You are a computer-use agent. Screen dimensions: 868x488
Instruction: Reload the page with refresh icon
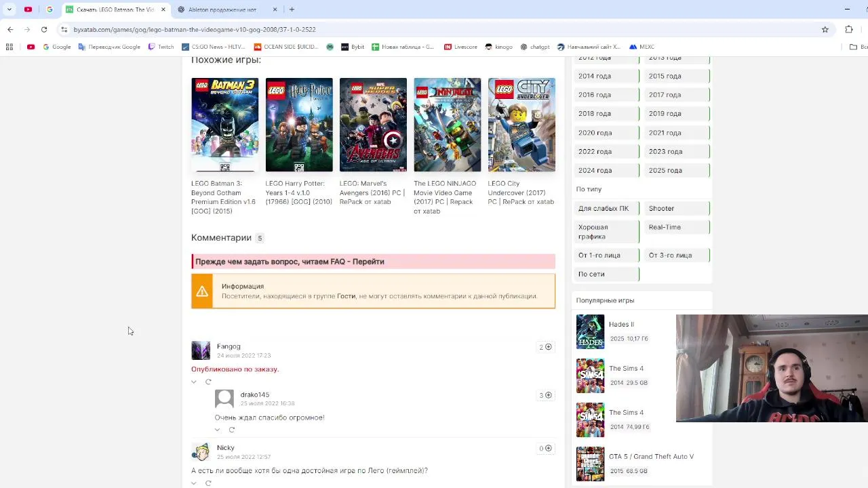[44, 29]
